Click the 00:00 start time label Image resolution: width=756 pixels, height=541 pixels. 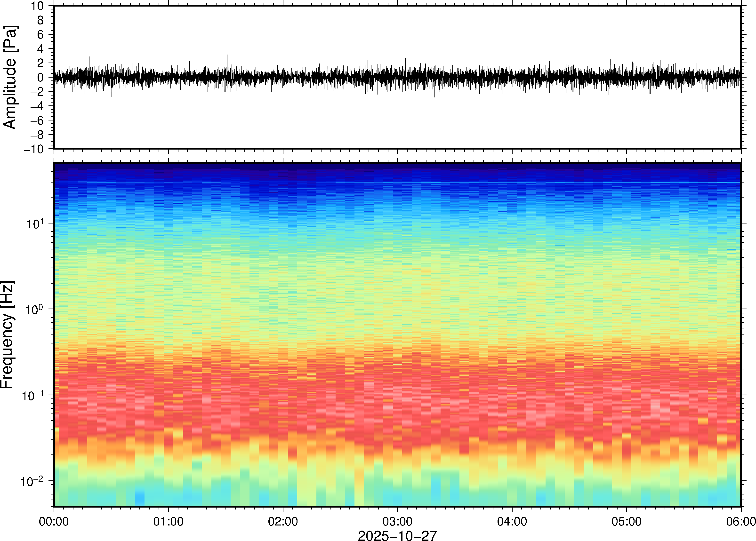click(x=54, y=521)
